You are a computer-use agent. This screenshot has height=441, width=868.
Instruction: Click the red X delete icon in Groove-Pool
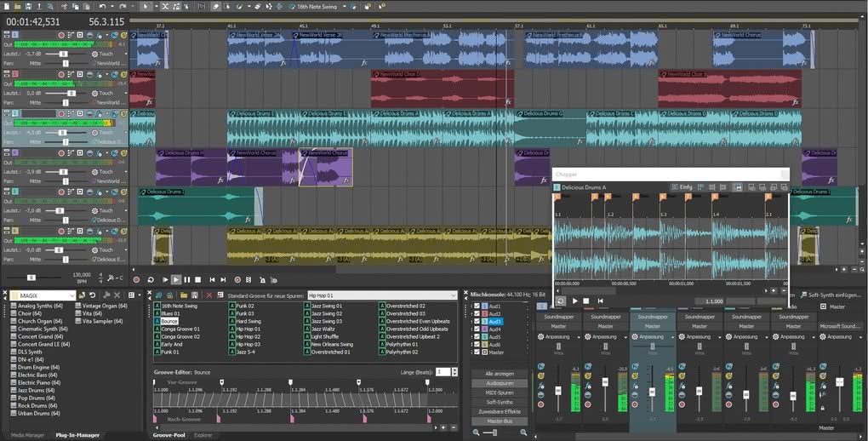click(x=209, y=295)
